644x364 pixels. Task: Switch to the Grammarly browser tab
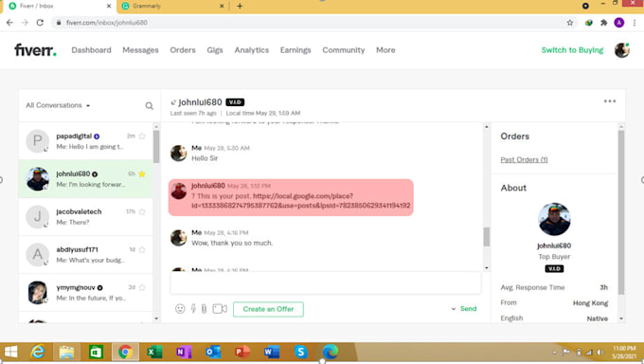pyautogui.click(x=171, y=6)
